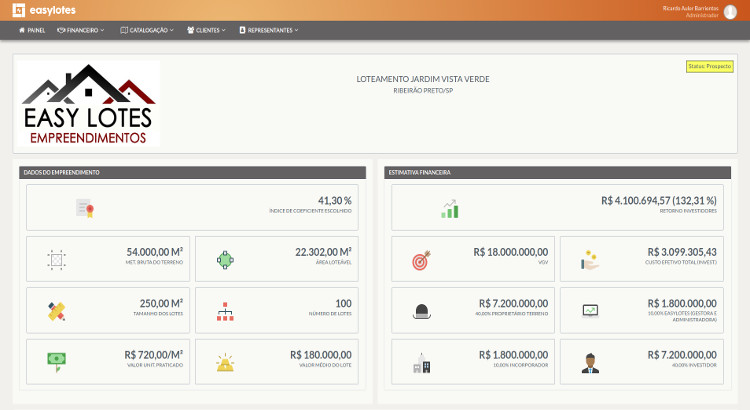Viewport: 750px width, 410px height.
Task: Click the Dados do Empreendimento panel header
Action: (192, 172)
